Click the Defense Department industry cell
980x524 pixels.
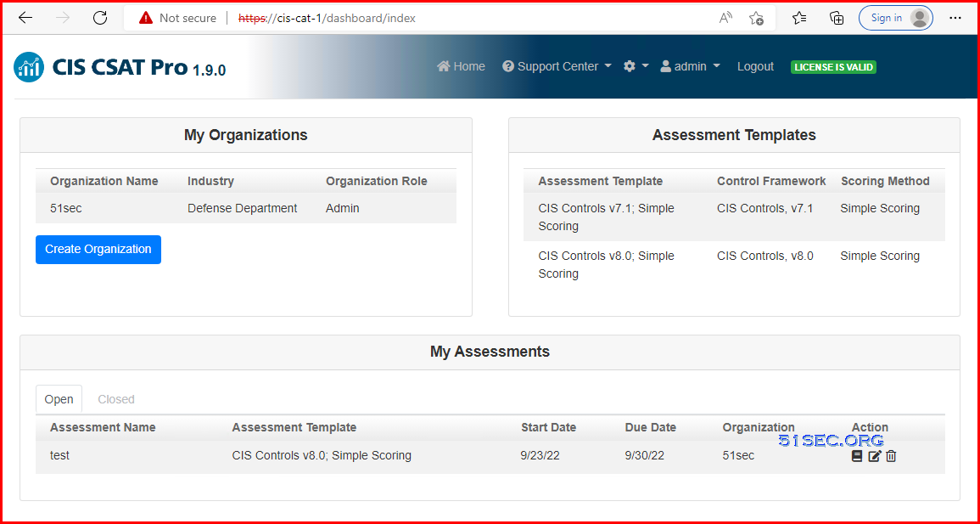243,208
